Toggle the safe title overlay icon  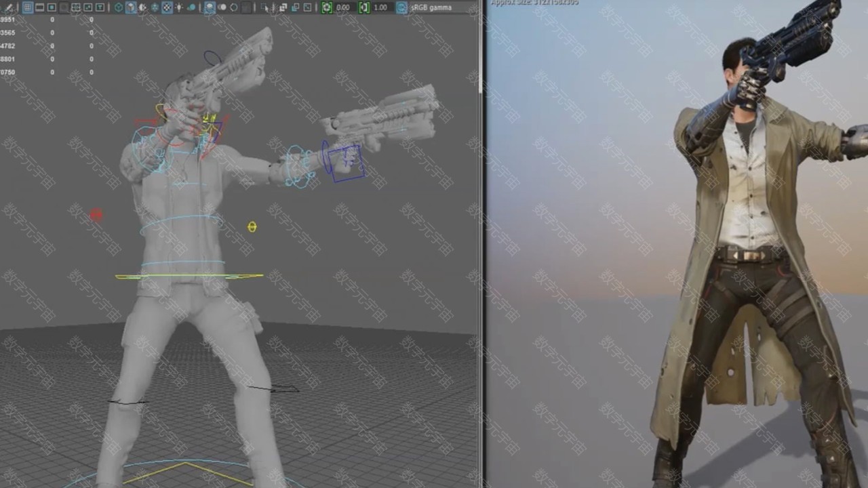click(100, 7)
